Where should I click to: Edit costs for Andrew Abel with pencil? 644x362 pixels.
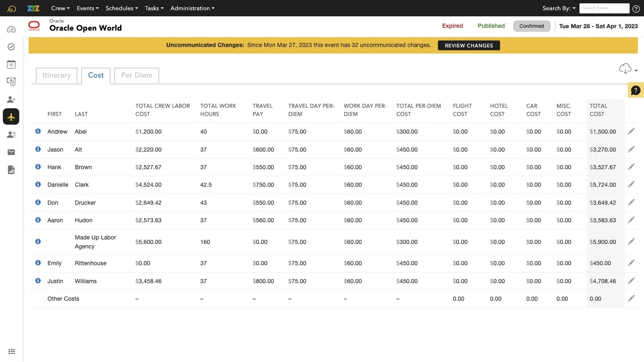click(x=631, y=131)
